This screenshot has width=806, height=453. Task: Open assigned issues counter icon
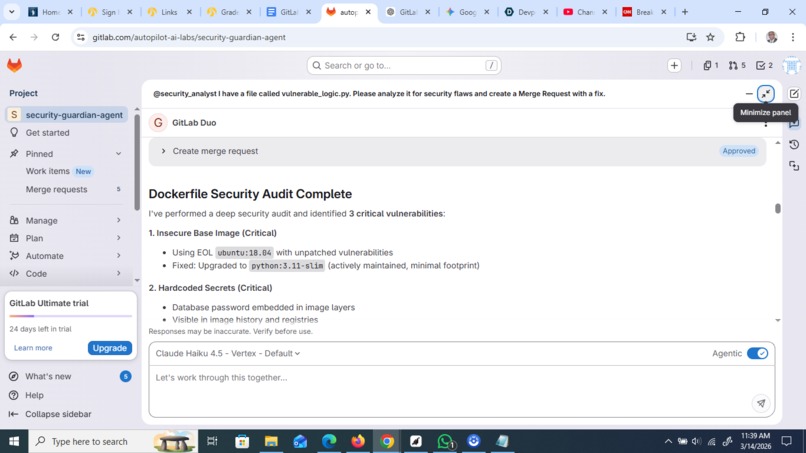711,65
